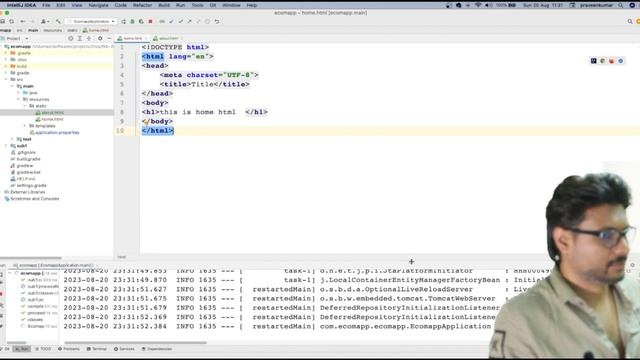Open the Build menu
This screenshot has height=360, width=640.
[x=164, y=5]
